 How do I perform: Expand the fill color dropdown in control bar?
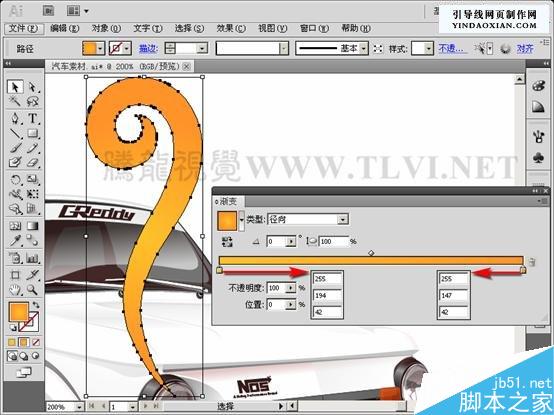(x=101, y=48)
